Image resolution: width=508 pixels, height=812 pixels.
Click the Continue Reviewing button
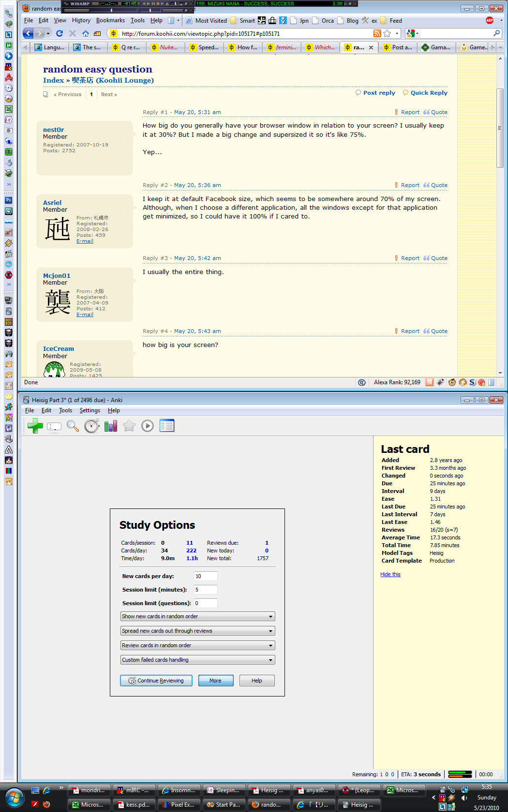[x=156, y=681]
